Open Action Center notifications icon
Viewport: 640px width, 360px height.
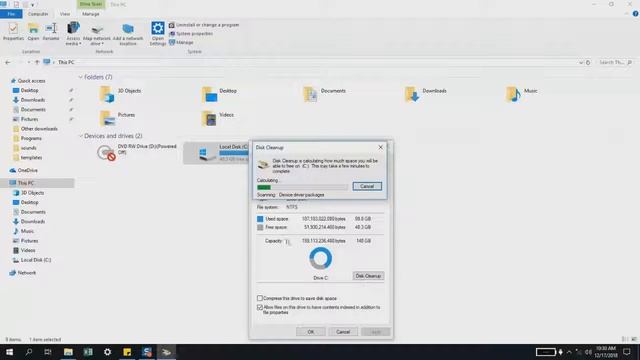(627, 352)
